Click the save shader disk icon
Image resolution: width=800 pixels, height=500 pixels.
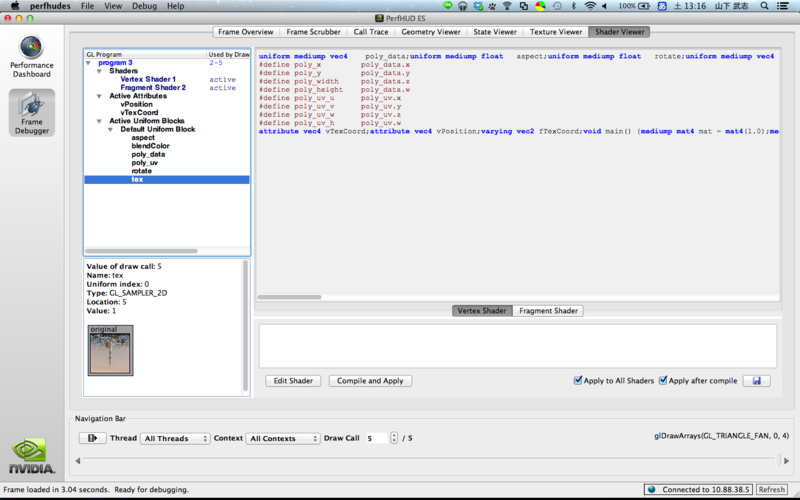(756, 381)
